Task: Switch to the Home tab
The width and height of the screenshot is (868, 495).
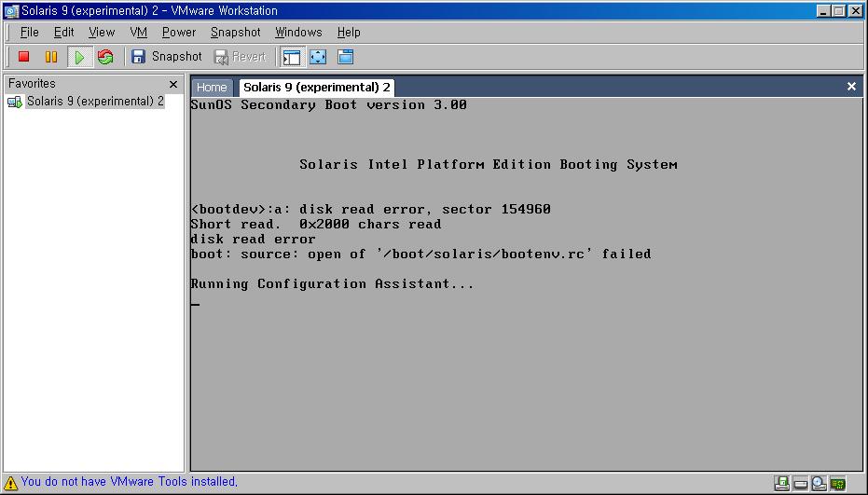Action: click(x=212, y=88)
